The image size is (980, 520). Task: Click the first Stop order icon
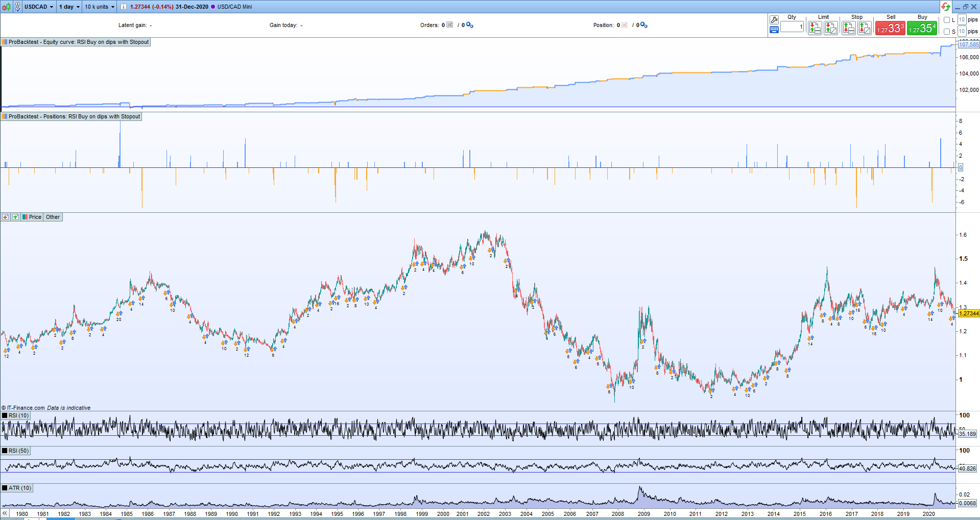click(x=849, y=28)
